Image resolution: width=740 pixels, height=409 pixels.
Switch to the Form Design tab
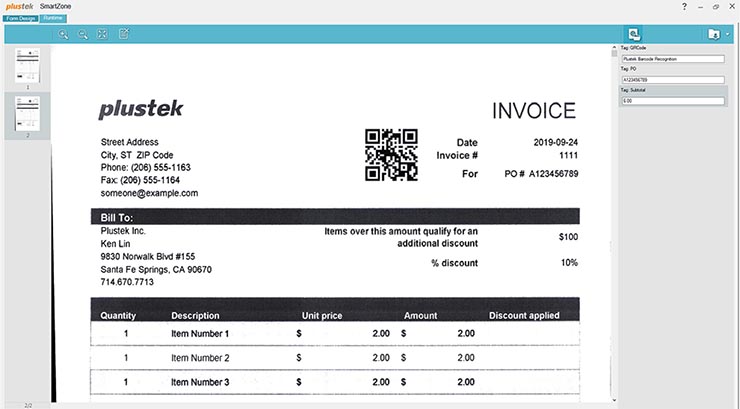[20, 18]
